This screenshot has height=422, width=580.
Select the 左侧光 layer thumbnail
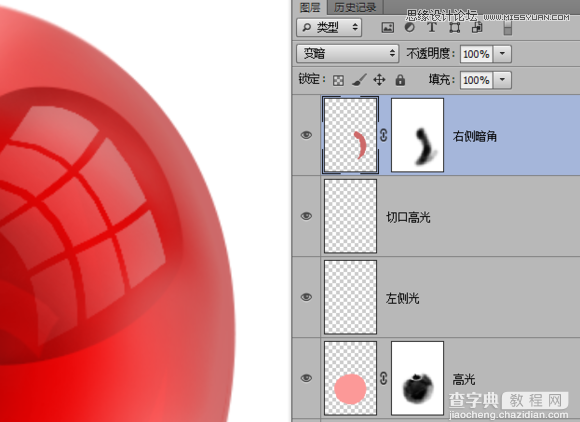coord(350,297)
